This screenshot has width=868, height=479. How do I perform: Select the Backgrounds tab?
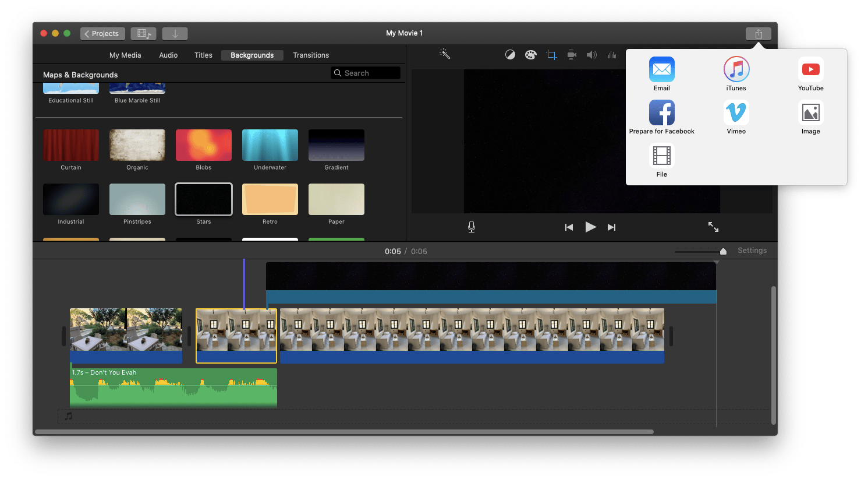pos(252,55)
